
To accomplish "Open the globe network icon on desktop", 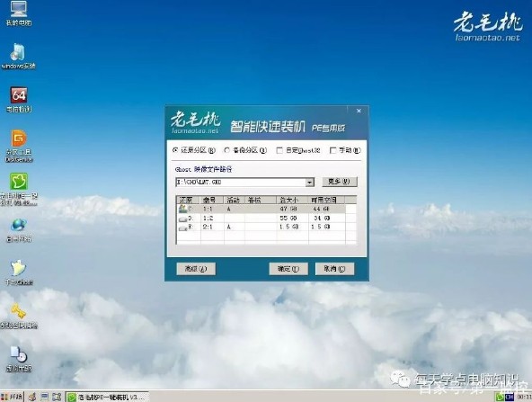I will pyautogui.click(x=19, y=230).
